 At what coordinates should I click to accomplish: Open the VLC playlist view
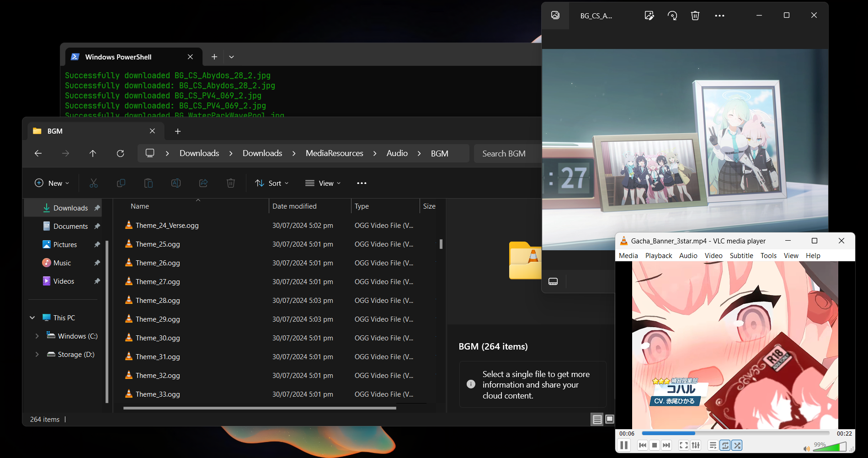tap(713, 445)
